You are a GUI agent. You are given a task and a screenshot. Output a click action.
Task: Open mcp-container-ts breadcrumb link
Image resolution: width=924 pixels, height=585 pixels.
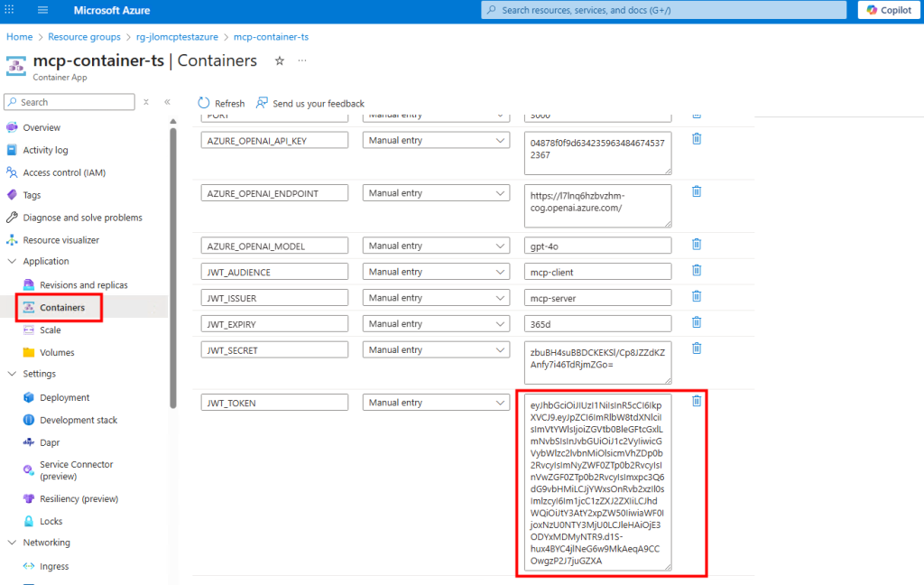271,36
